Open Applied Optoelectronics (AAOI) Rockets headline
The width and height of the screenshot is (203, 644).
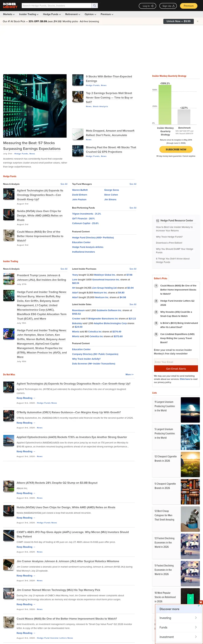tap(72, 437)
